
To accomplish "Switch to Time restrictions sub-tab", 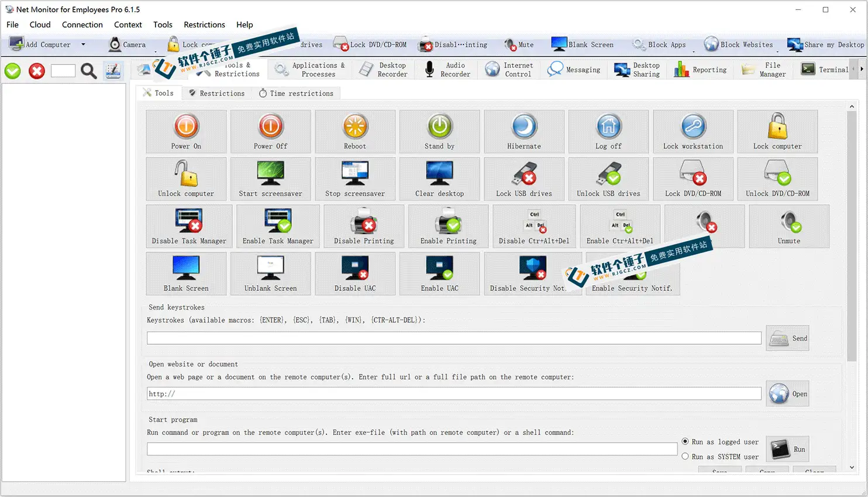I will tap(296, 93).
